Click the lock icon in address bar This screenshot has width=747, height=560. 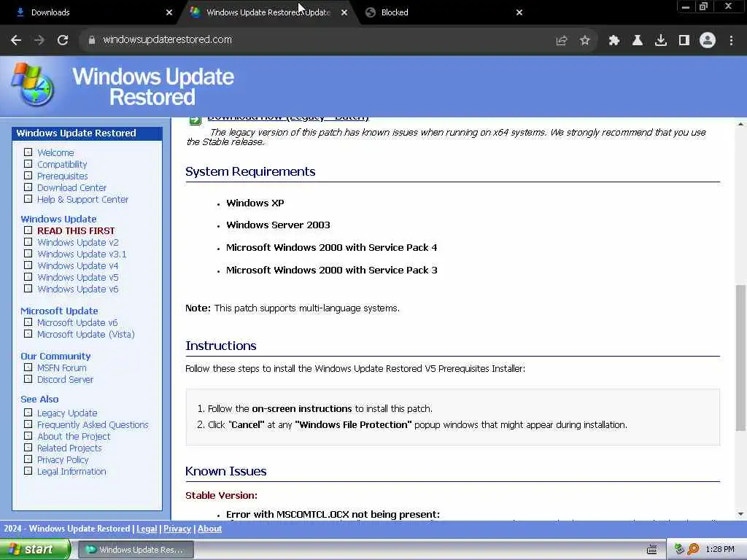pos(92,40)
